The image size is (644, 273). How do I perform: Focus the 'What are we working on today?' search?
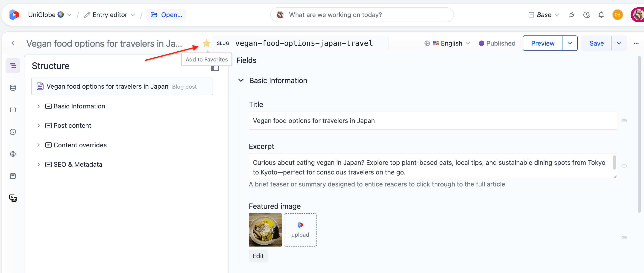[x=362, y=15]
